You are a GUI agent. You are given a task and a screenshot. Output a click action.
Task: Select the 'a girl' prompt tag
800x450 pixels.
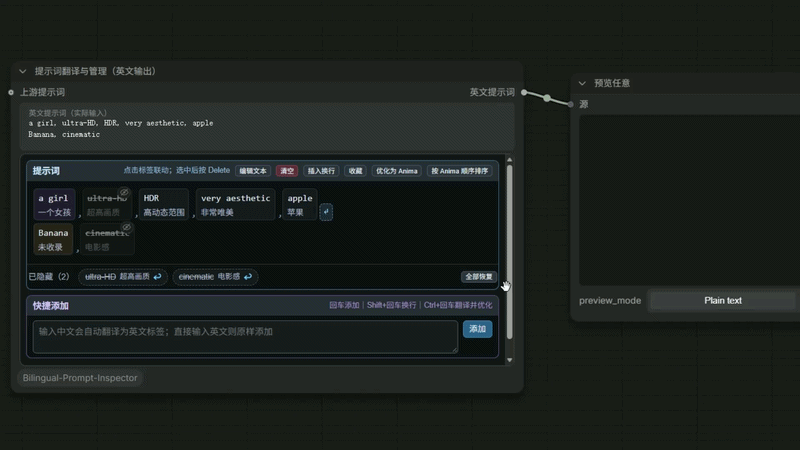(54, 205)
